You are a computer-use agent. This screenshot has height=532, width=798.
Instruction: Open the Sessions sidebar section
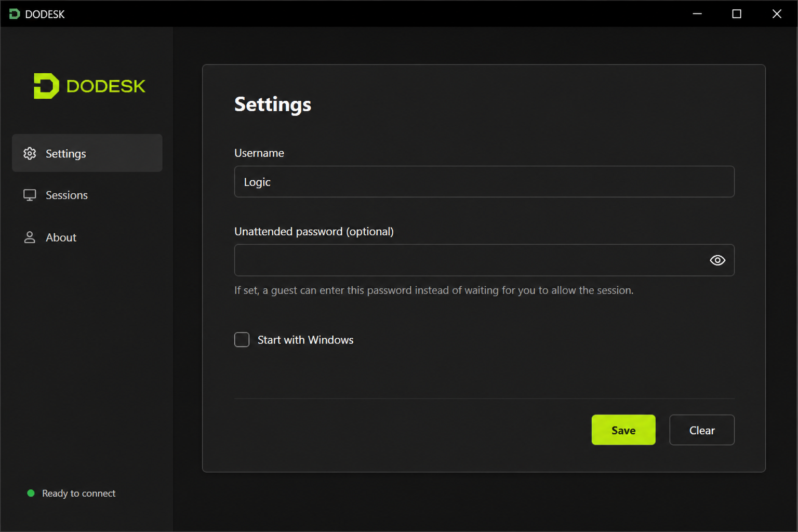(87, 195)
